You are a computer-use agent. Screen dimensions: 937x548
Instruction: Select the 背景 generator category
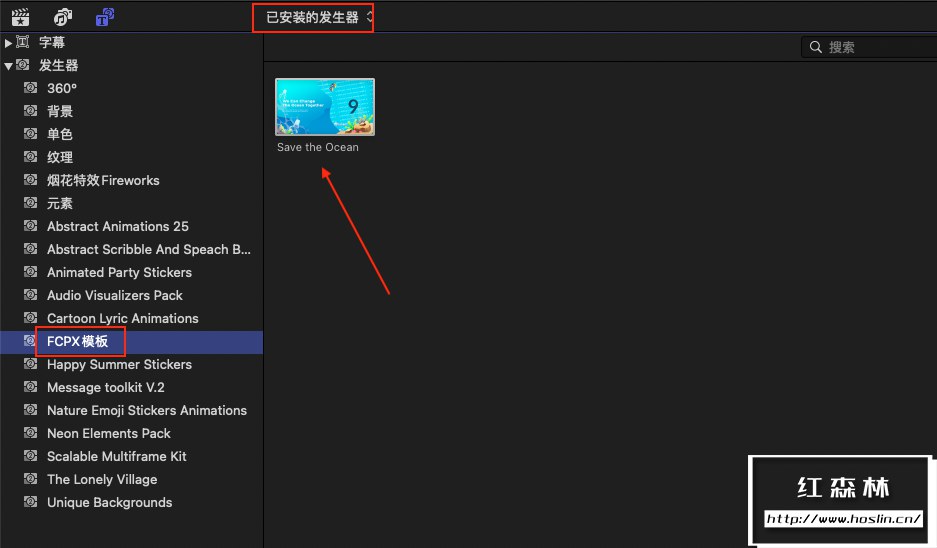coord(131,111)
